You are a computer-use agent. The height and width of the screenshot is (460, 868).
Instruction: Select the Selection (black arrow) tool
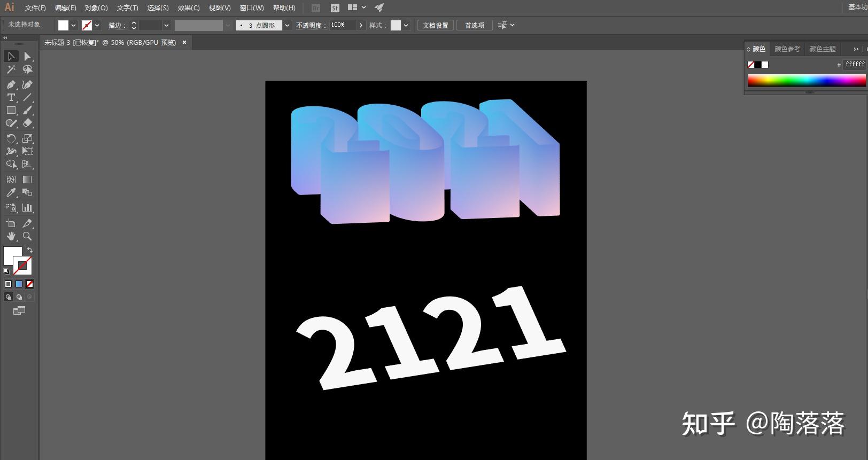[x=11, y=56]
